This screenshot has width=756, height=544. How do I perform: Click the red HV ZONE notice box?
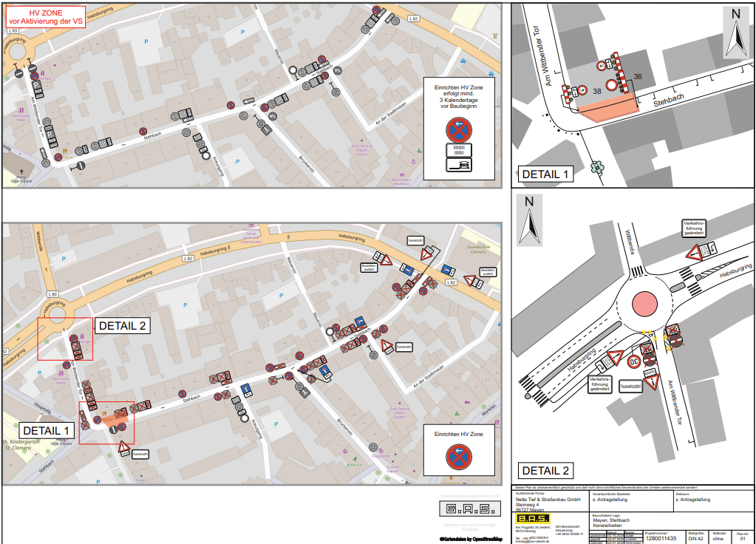(x=46, y=18)
